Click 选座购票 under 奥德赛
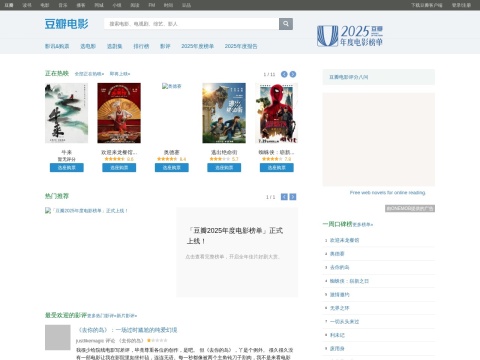 (172, 168)
